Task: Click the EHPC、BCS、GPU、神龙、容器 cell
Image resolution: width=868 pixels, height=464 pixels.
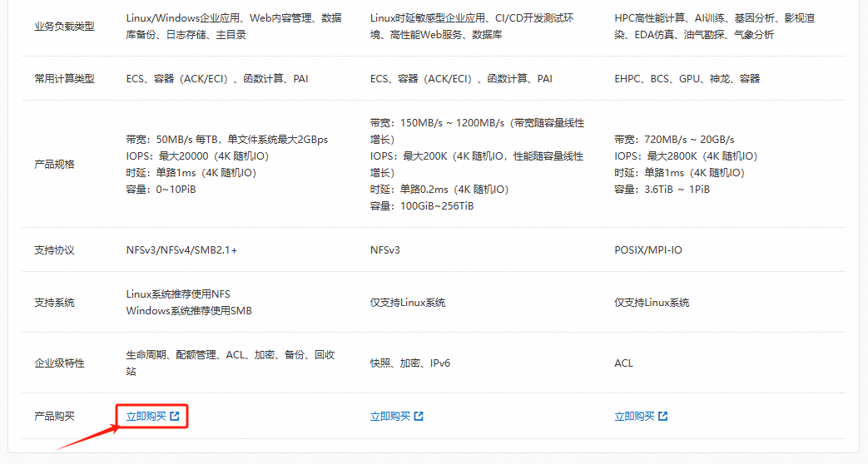Action: [687, 78]
